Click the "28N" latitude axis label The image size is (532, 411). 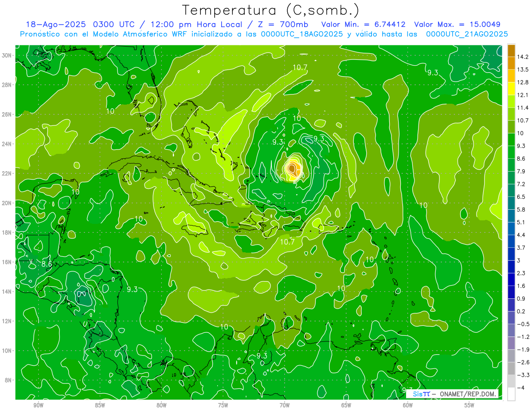8,85
